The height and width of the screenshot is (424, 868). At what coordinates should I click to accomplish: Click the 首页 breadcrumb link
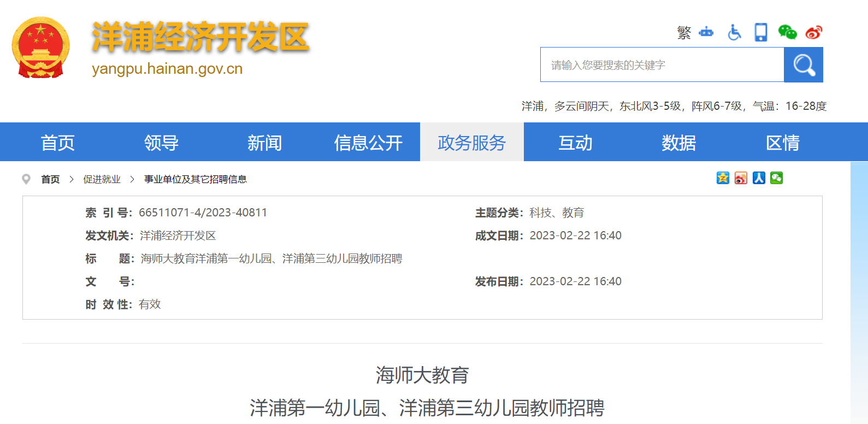[50, 179]
